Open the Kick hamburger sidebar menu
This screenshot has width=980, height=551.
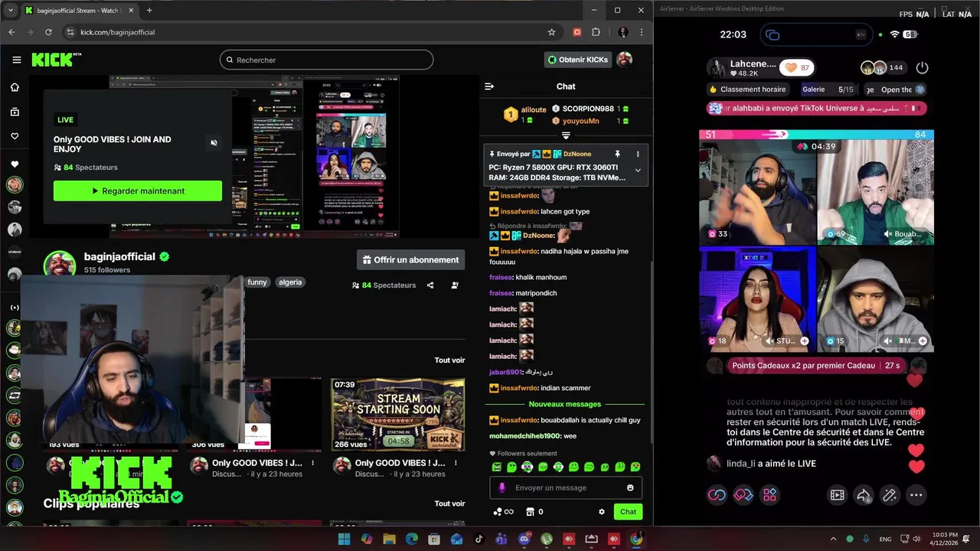[x=16, y=60]
